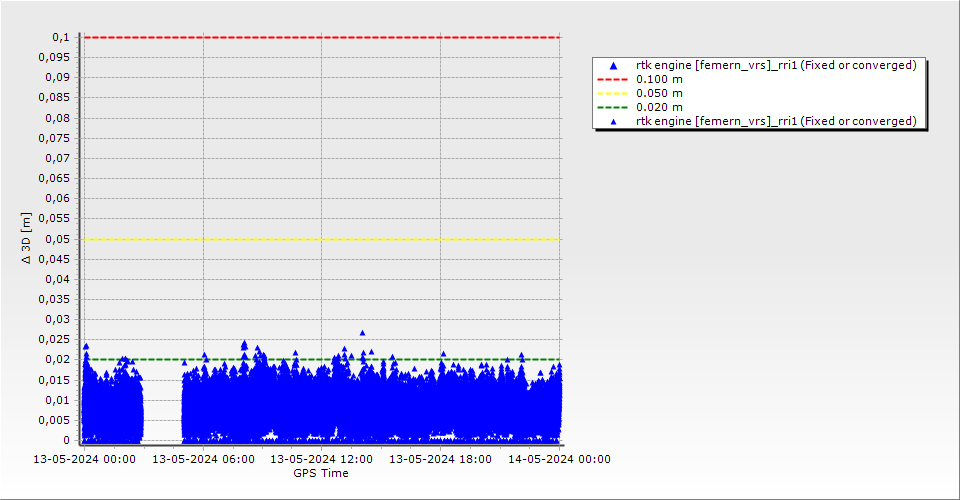
Task: Click the "0,1" y-axis tick label
Action: click(63, 37)
